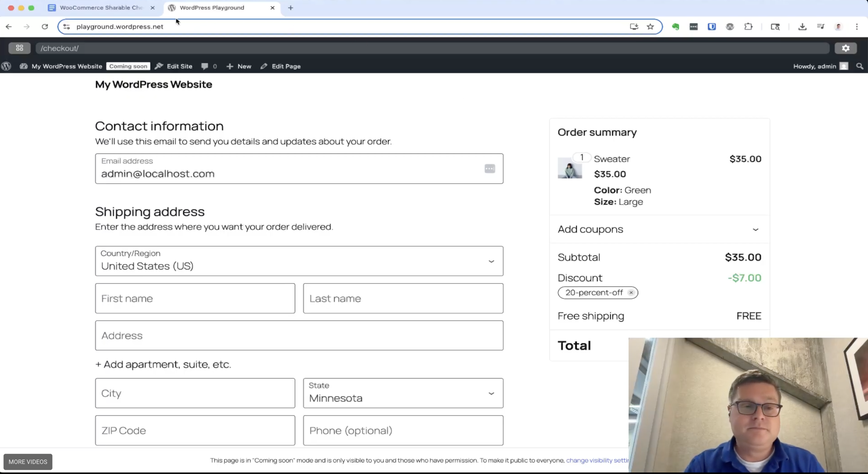
Task: Focus the Last name input
Action: 403,298
